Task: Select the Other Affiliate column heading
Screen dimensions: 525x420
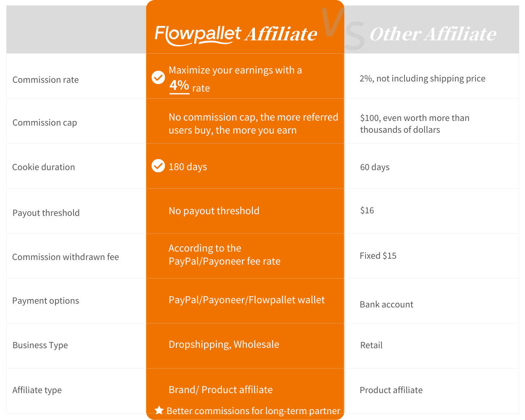Action: 433,34
